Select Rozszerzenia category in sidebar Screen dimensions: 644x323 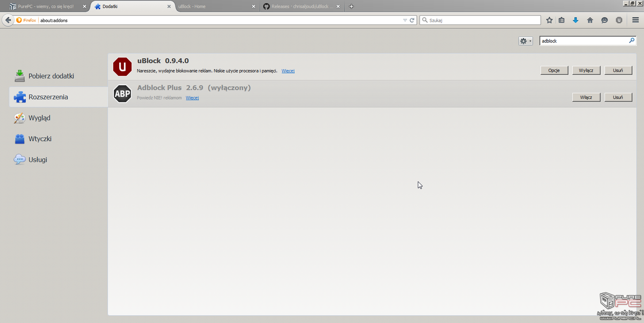(x=58, y=97)
